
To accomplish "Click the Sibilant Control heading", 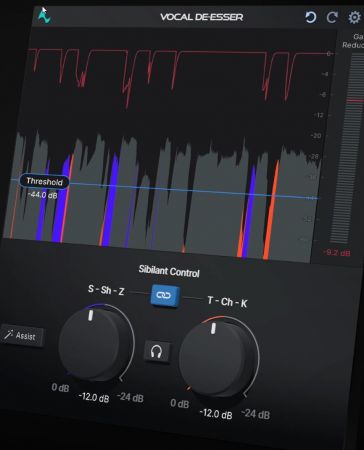I will click(169, 271).
